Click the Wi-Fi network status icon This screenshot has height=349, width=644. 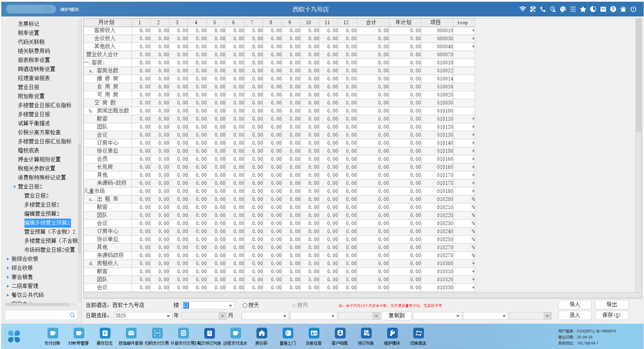[x=523, y=9]
